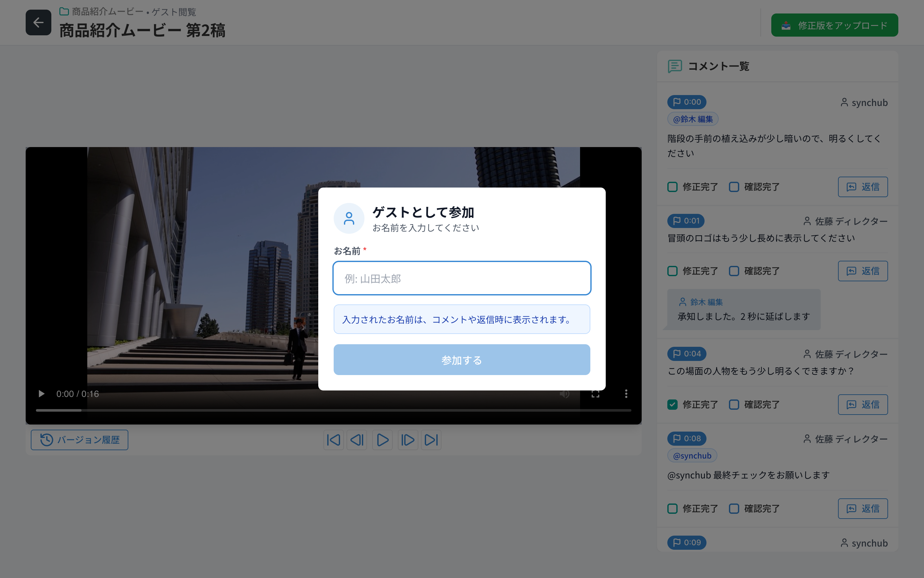Play the video with the player's play icon
The height and width of the screenshot is (578, 924).
[x=41, y=394]
